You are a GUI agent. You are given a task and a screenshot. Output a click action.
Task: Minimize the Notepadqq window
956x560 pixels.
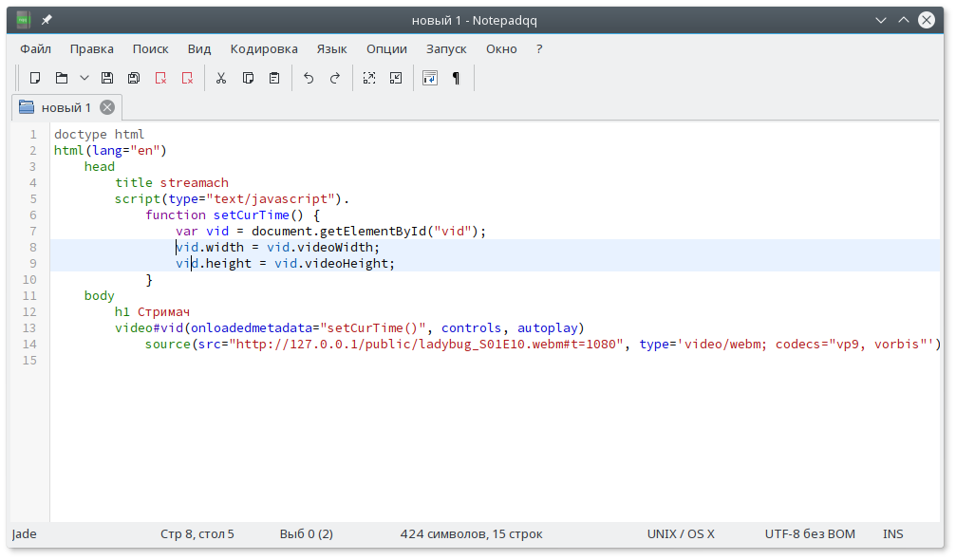tap(880, 20)
